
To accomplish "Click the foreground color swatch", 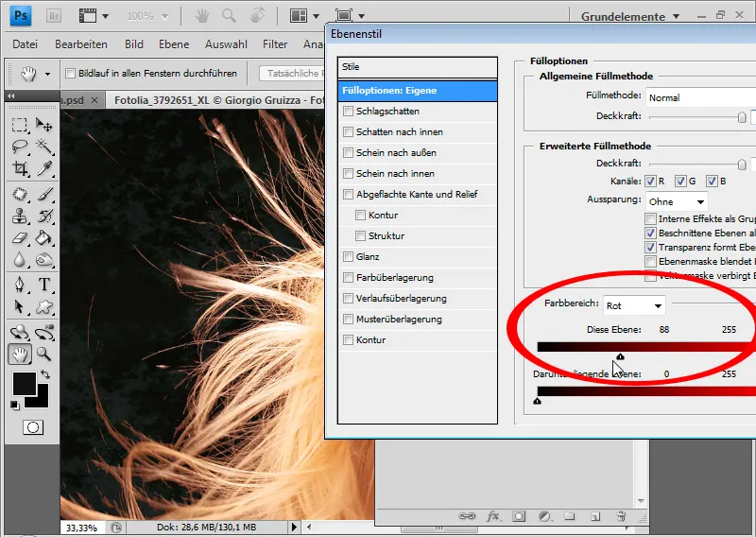I will coord(25,384).
